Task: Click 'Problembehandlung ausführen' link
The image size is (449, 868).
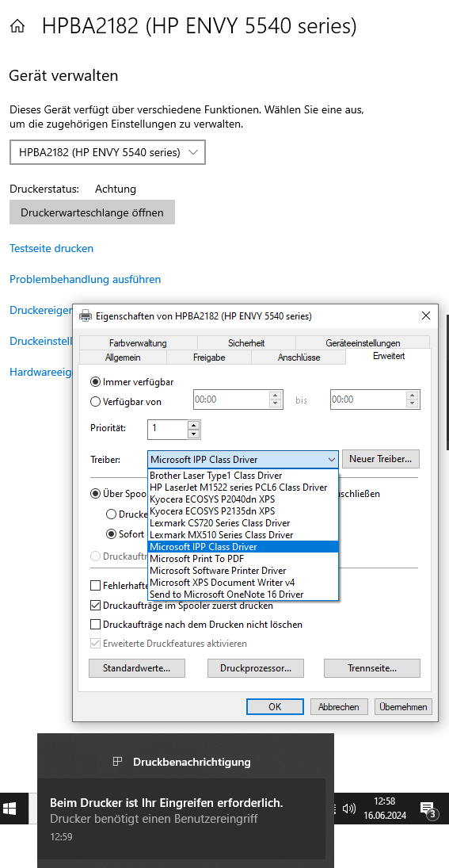Action: tap(86, 279)
